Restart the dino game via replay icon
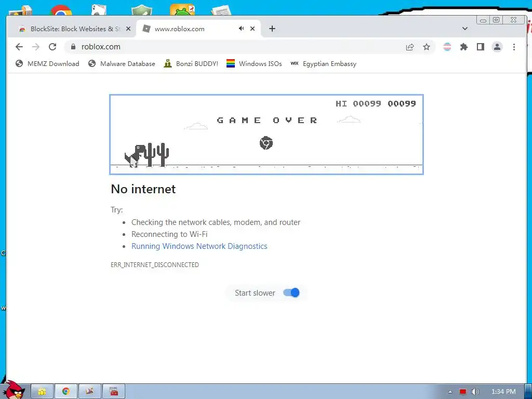 [267, 143]
